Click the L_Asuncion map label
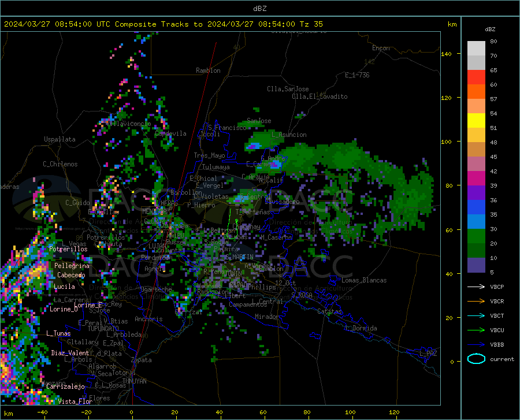The height and width of the screenshot is (420, 520). [289, 135]
